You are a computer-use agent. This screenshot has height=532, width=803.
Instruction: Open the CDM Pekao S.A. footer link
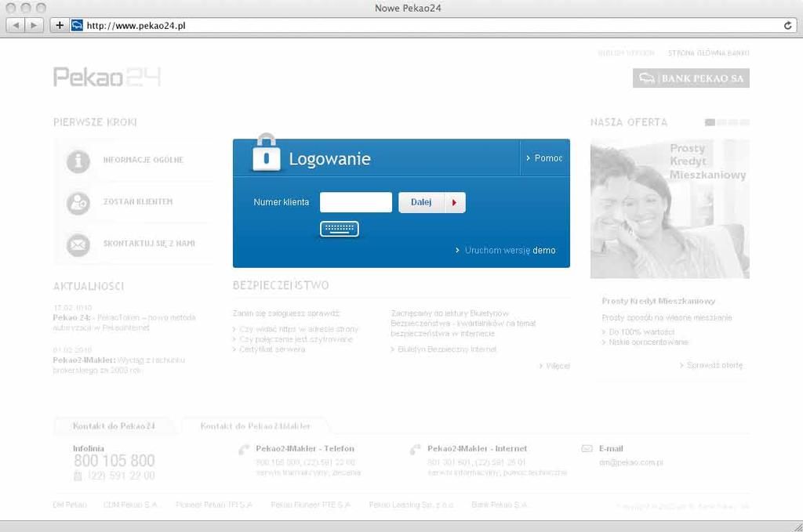tap(131, 505)
